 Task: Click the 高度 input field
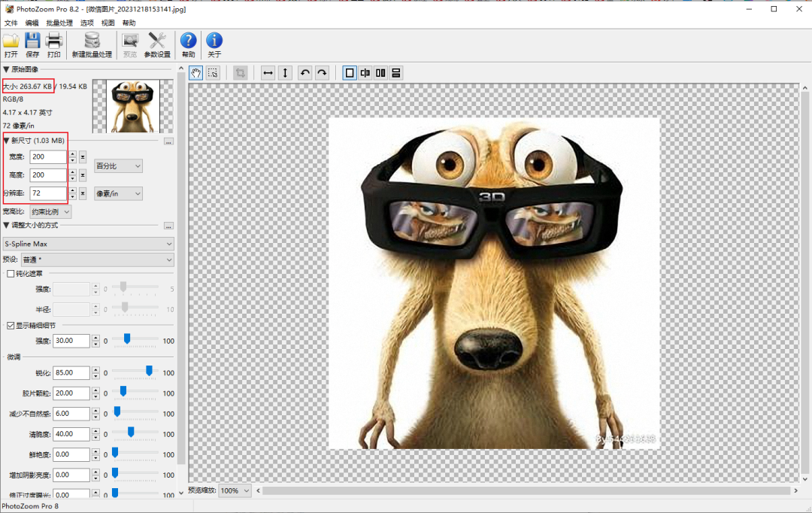pos(48,175)
